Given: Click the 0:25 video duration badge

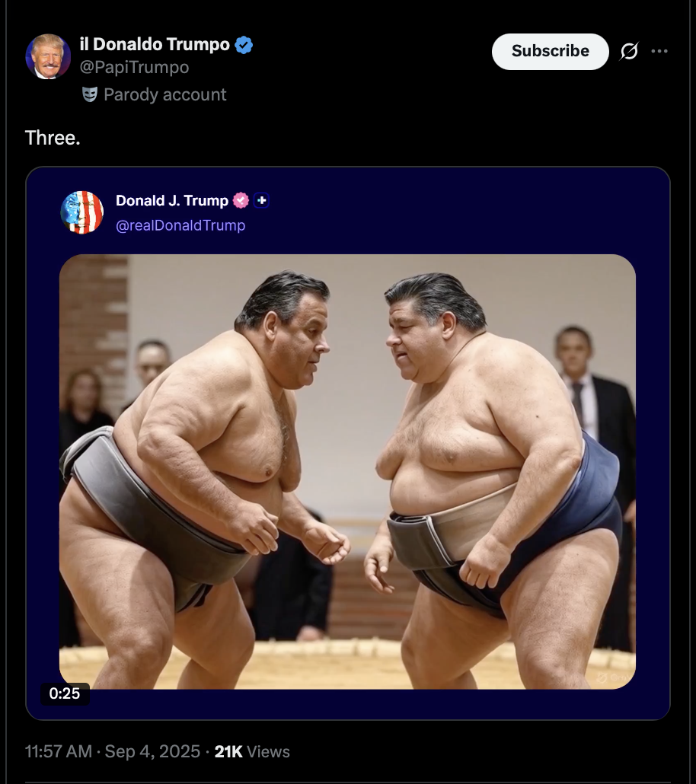Looking at the screenshot, I should click(65, 693).
